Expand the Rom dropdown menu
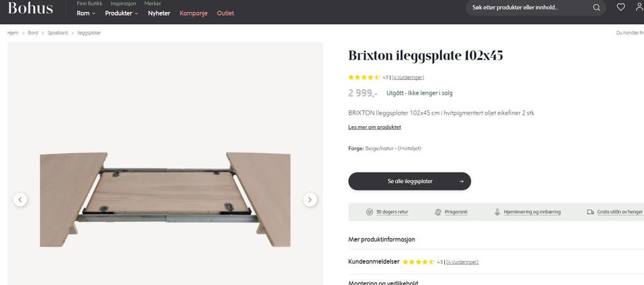 pyautogui.click(x=86, y=13)
